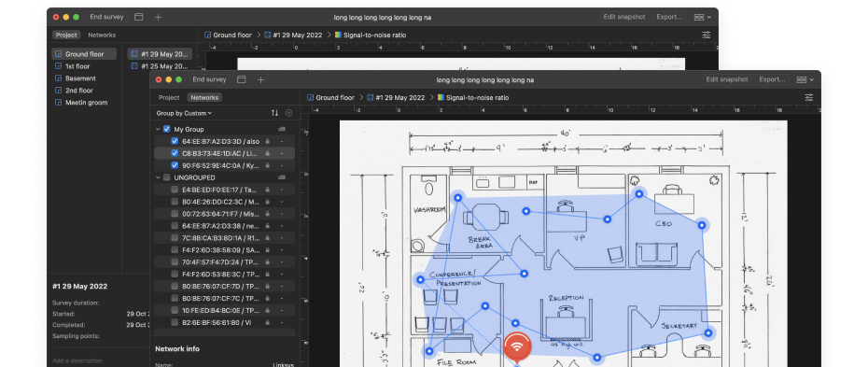Click heatmap icon beside Signal-to-noise ratio front breadcrumb
The image size is (868, 367).
coord(441,97)
